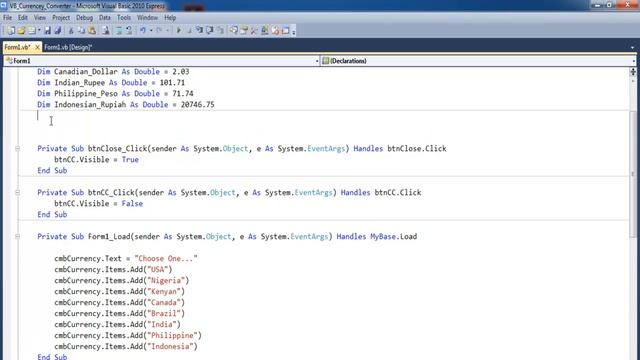
Task: Open the toolbar options overflow arrow
Action: click(293, 32)
